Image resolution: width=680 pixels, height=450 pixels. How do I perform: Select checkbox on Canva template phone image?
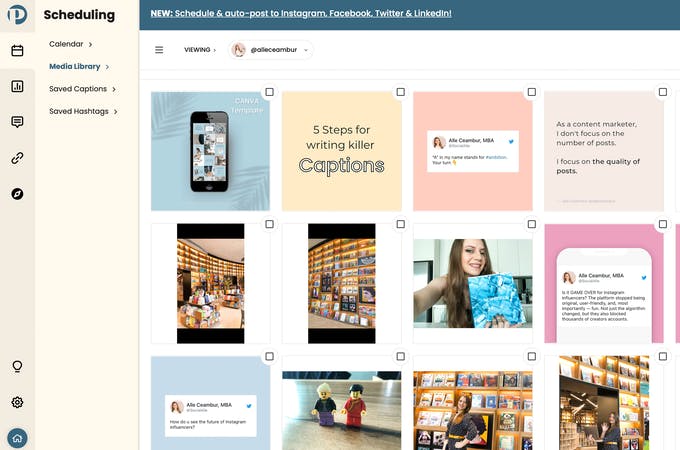click(269, 92)
